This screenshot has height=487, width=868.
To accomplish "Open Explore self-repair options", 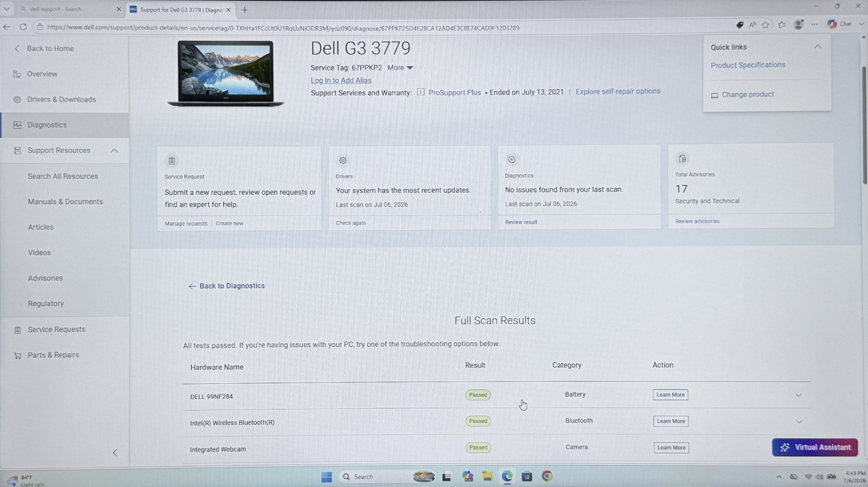I will coord(618,91).
